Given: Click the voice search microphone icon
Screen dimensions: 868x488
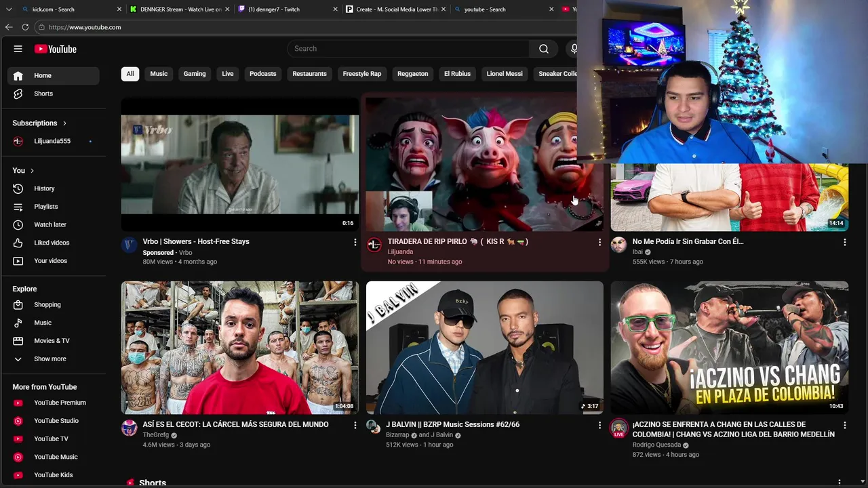Looking at the screenshot, I should pyautogui.click(x=574, y=49).
